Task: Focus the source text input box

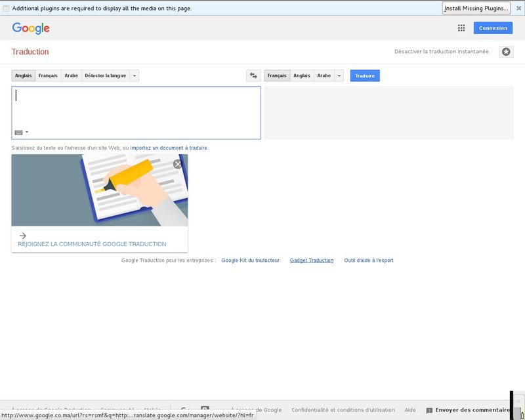Action: pyautogui.click(x=136, y=113)
